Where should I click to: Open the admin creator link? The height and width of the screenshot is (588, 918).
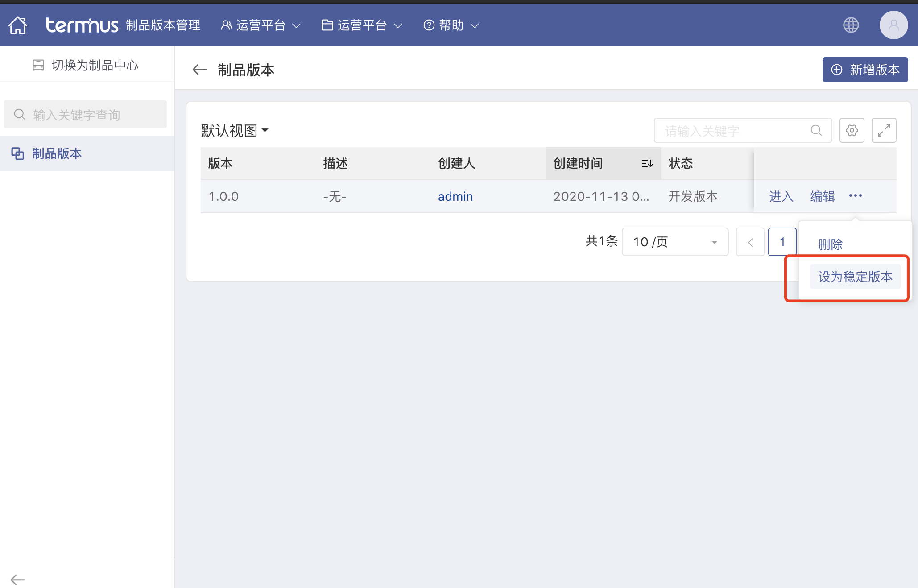pyautogui.click(x=455, y=196)
